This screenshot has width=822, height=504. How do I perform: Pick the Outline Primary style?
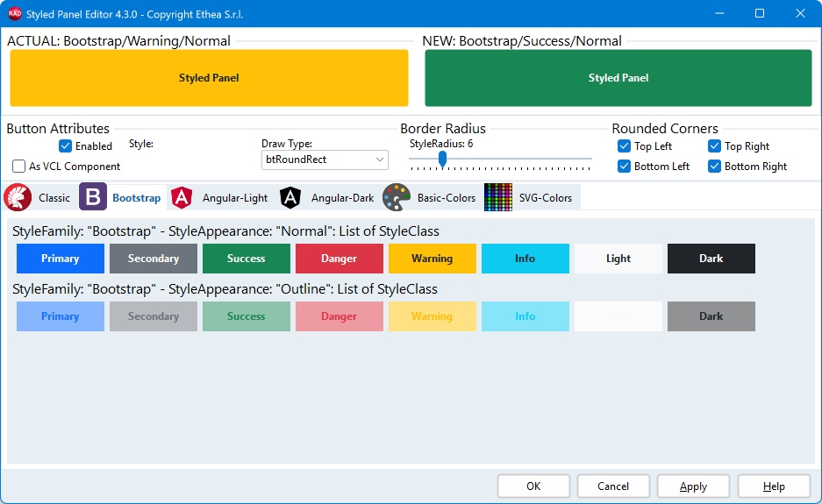61,316
